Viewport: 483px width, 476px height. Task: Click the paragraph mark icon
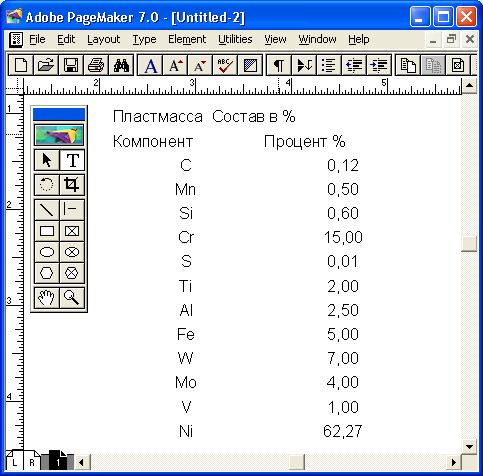279,65
